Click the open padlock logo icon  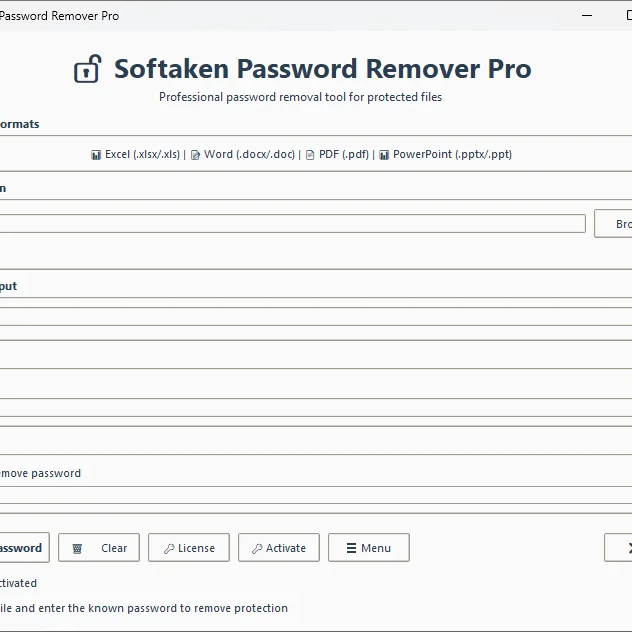(88, 69)
